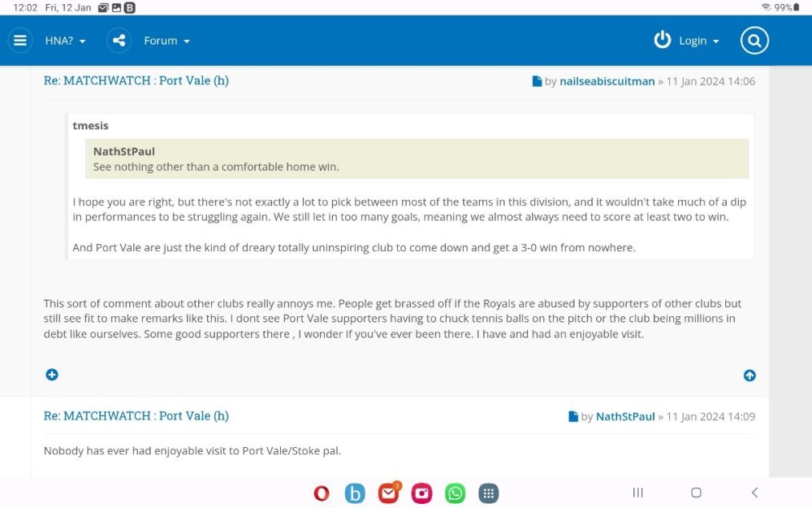
Task: Tap the Android back navigation button
Action: click(x=754, y=493)
